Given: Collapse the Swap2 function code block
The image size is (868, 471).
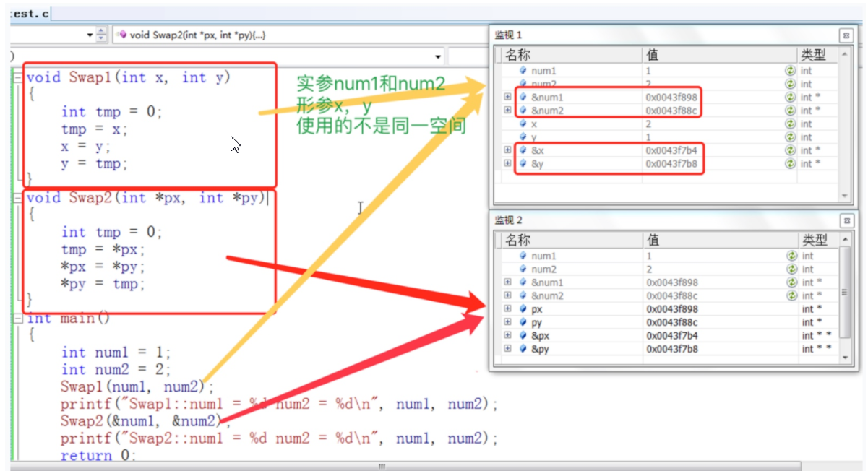Looking at the screenshot, I should coord(18,198).
